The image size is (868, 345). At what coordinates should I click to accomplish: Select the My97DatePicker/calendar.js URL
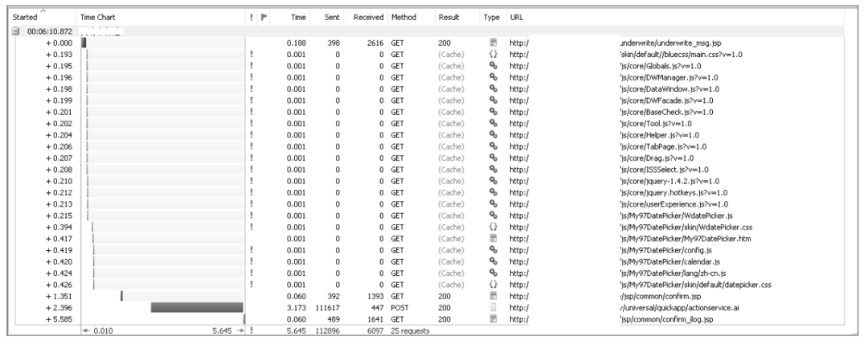pyautogui.click(x=669, y=261)
